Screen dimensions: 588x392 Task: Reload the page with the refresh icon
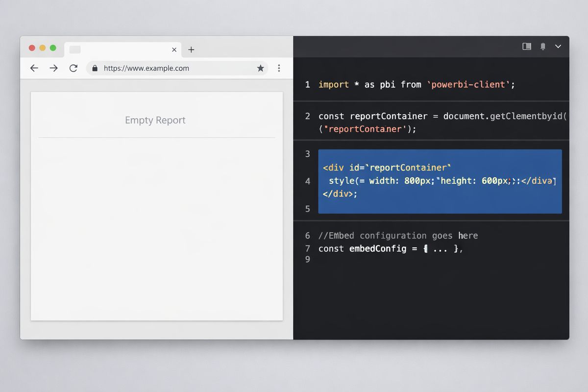(73, 68)
